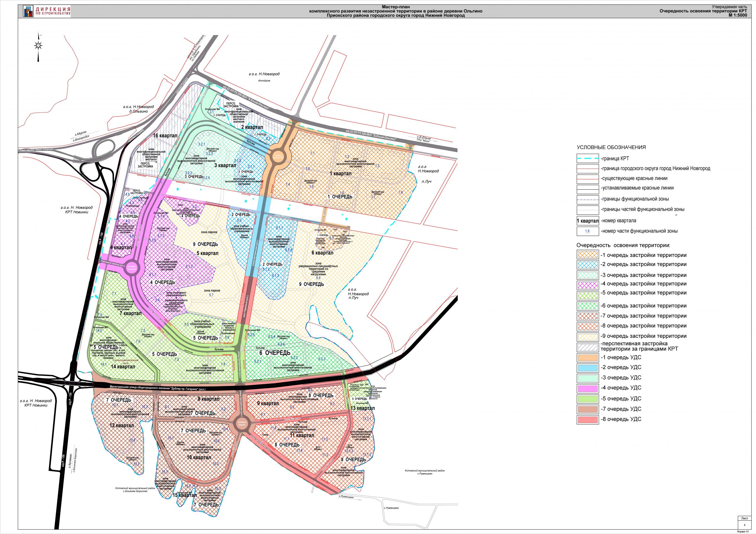This screenshot has width=756, height=534.
Task: Click the south roundabout 'площадь Южная'
Action: (242, 423)
